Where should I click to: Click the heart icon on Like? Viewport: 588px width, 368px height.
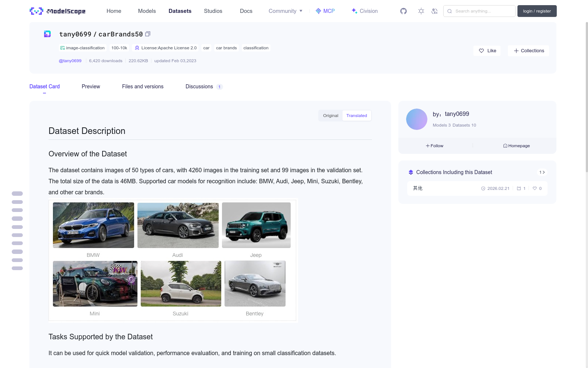(x=481, y=51)
